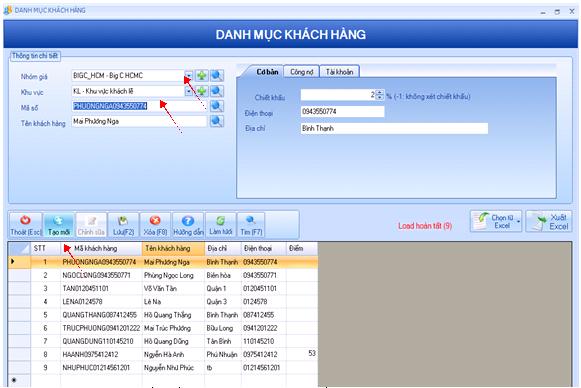Expand the Khu vực dropdown
The width and height of the screenshot is (581, 388).
(x=189, y=91)
